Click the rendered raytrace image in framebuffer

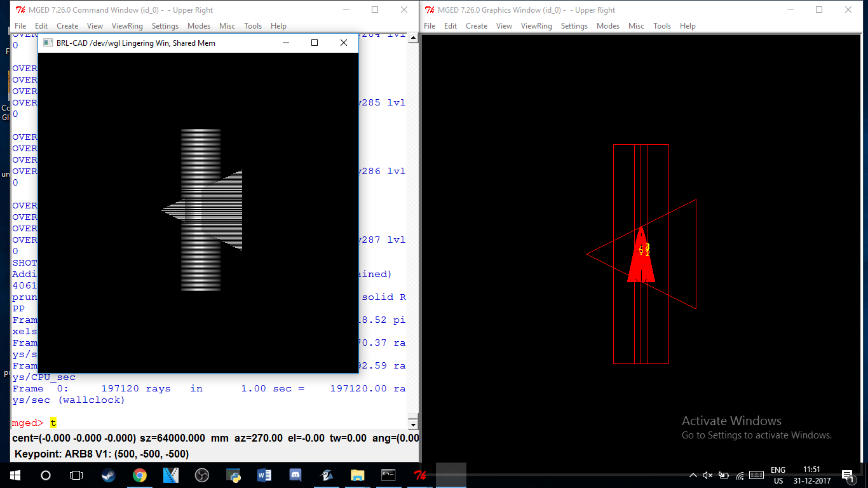point(202,210)
